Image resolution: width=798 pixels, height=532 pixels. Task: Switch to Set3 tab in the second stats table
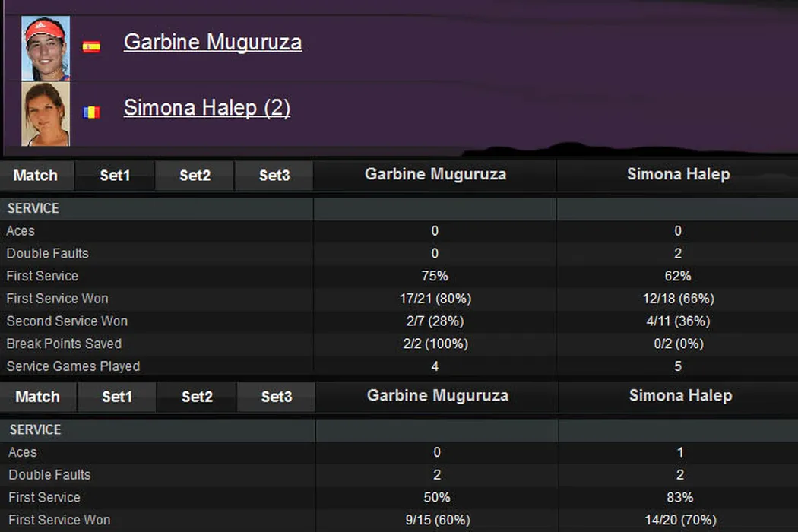click(x=277, y=397)
